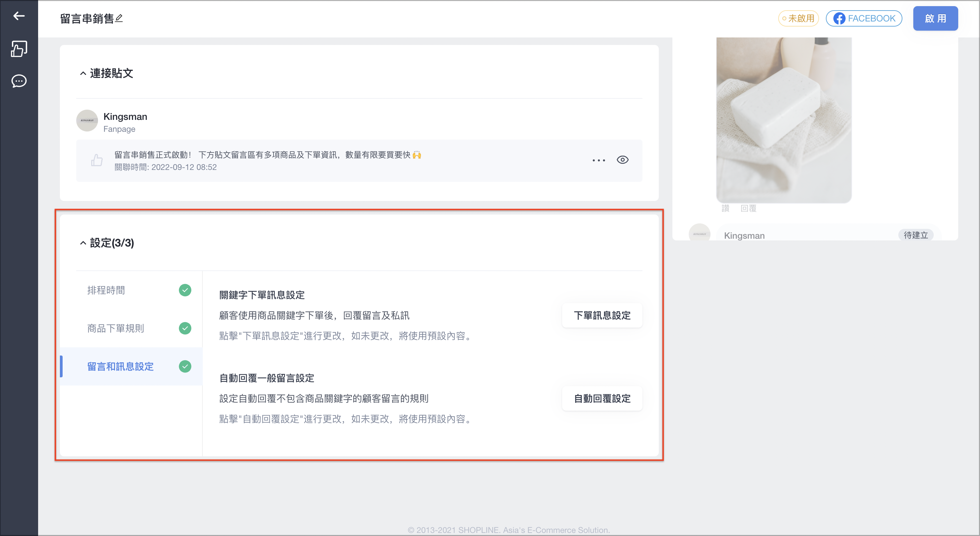Click the soap product preview image
Image resolution: width=980 pixels, height=536 pixels.
(x=784, y=120)
